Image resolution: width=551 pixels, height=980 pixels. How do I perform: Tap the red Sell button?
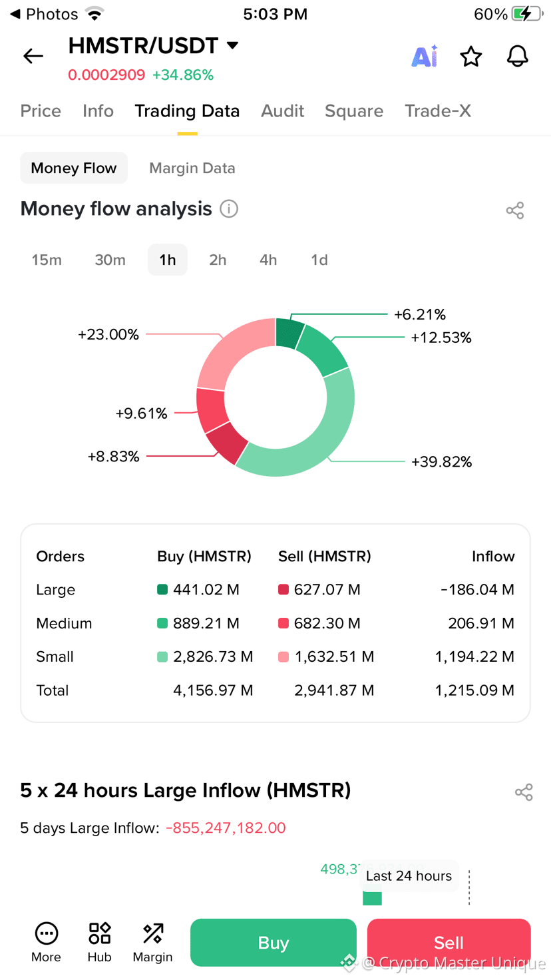click(x=449, y=943)
